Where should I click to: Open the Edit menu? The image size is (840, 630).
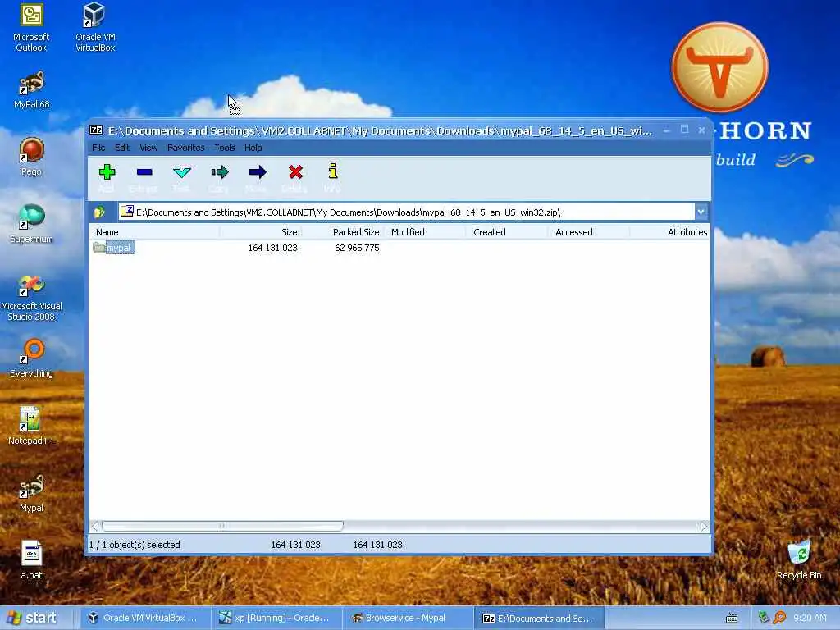pos(122,148)
